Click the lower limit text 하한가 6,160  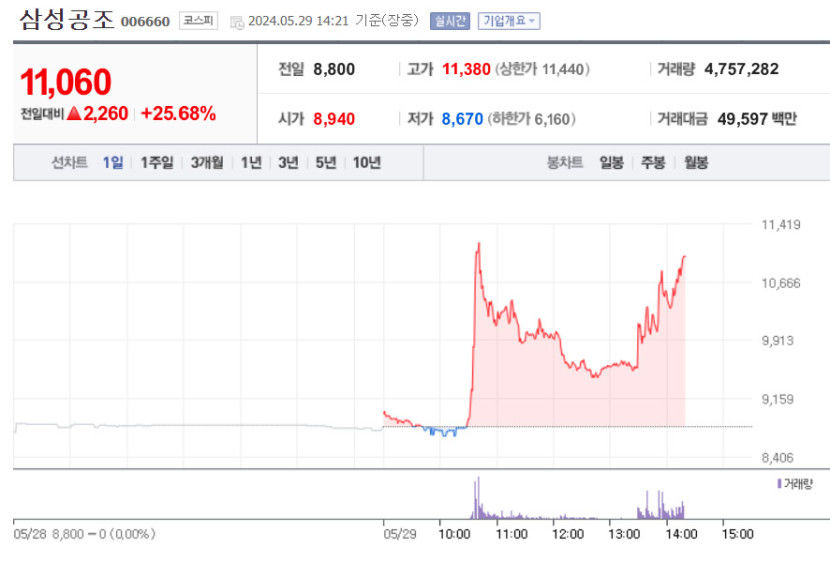pos(532,119)
